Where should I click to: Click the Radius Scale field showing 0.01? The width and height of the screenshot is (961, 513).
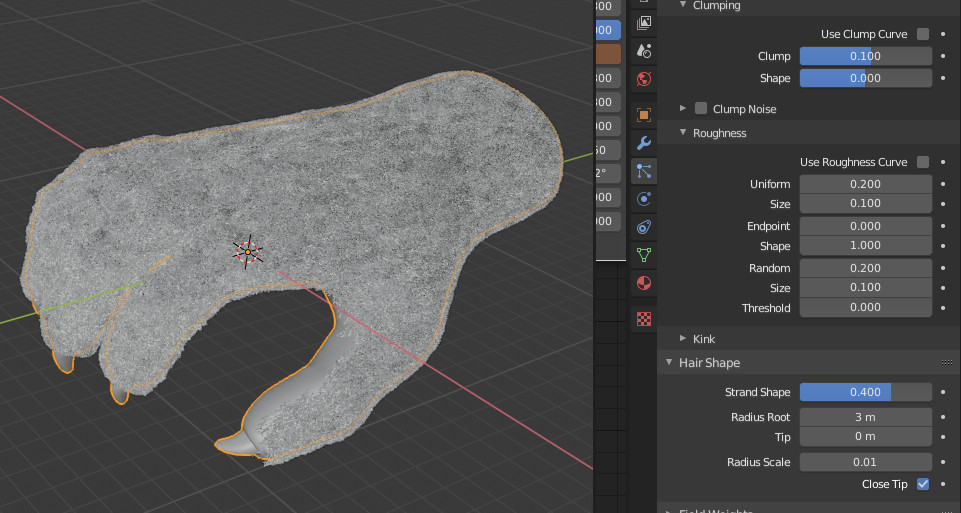(865, 462)
